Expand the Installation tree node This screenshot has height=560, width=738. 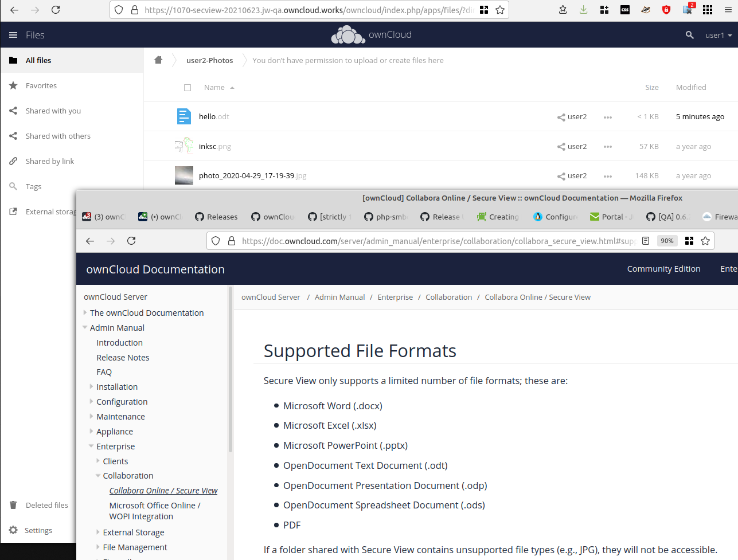91,386
